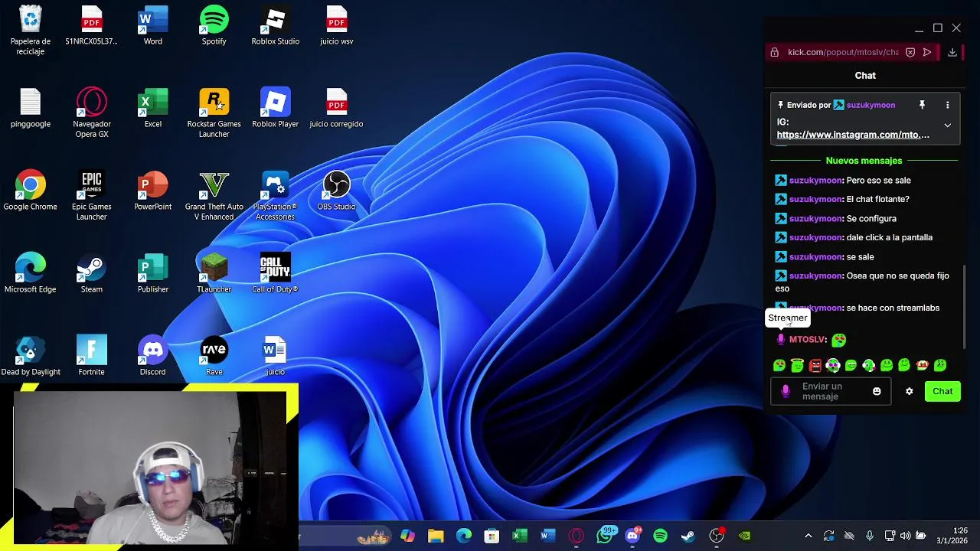Launch Steam from the desktop shortcut

(x=92, y=274)
